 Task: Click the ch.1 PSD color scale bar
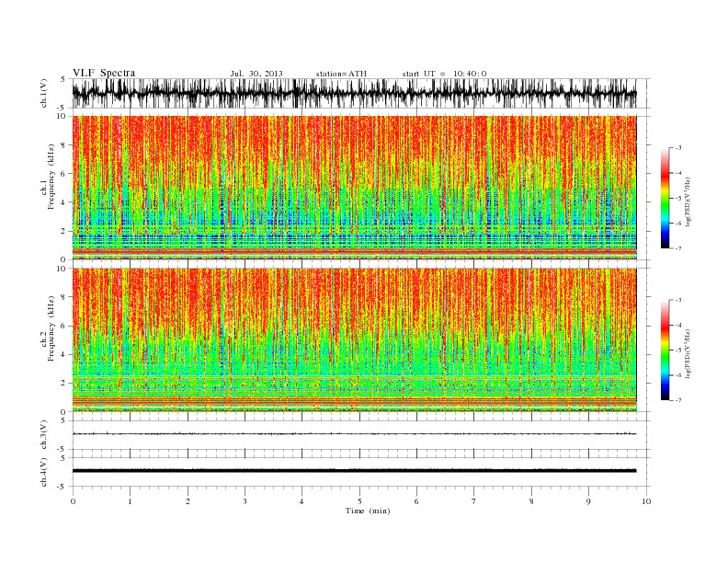(x=665, y=198)
